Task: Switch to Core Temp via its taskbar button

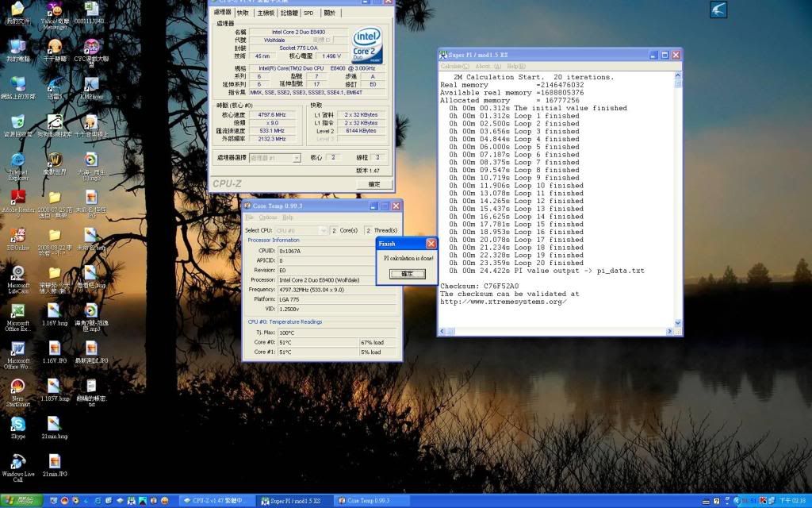Action: (371, 501)
